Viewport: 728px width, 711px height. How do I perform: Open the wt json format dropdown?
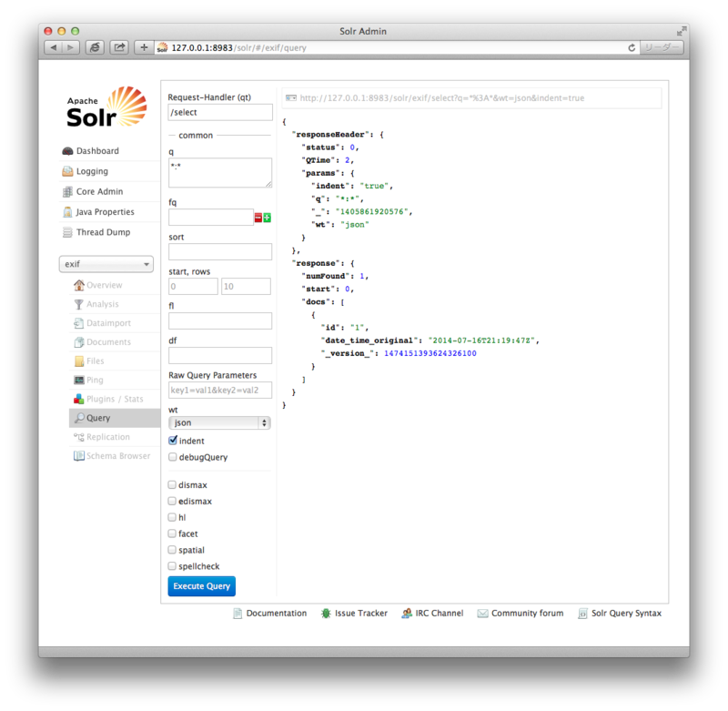219,423
